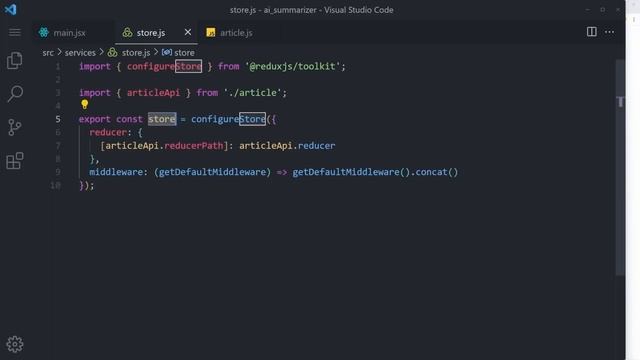Show code actions via the lightbulb icon
640x360 pixels.
84,104
